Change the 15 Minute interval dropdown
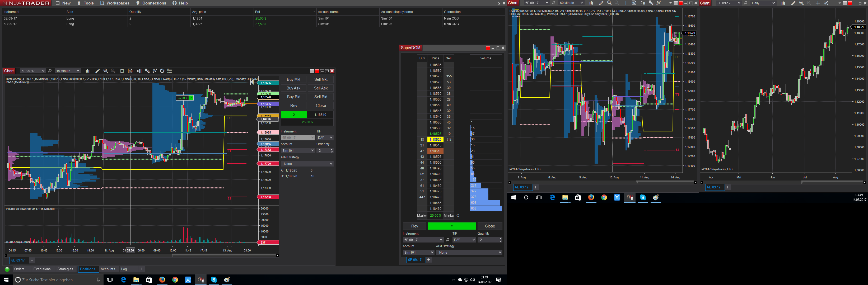868x285 pixels. point(68,71)
